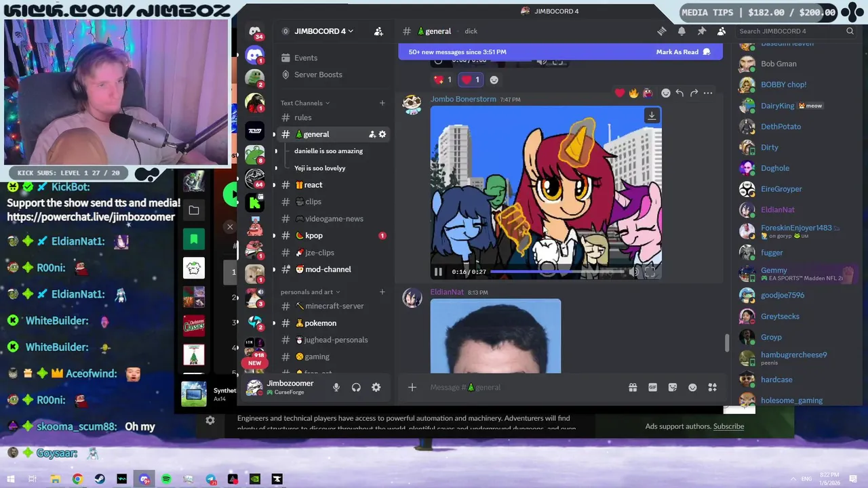Open more options ellipsis on message toolbar
The image size is (868, 488).
[x=708, y=93]
